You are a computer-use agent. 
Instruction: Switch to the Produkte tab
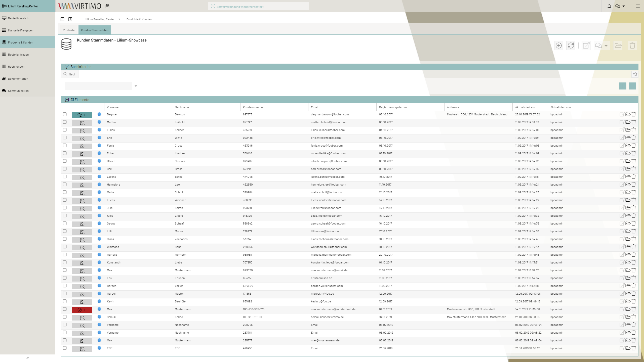[69, 30]
